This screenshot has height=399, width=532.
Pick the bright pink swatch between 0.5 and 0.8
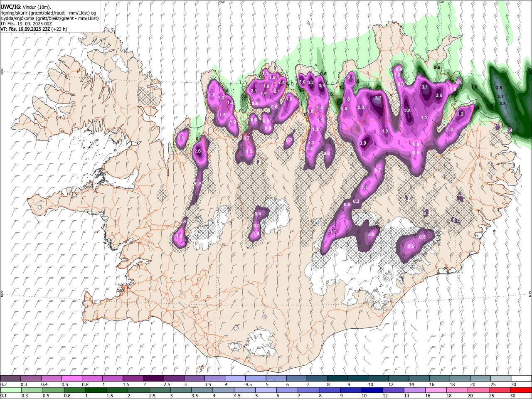[x=71, y=378]
